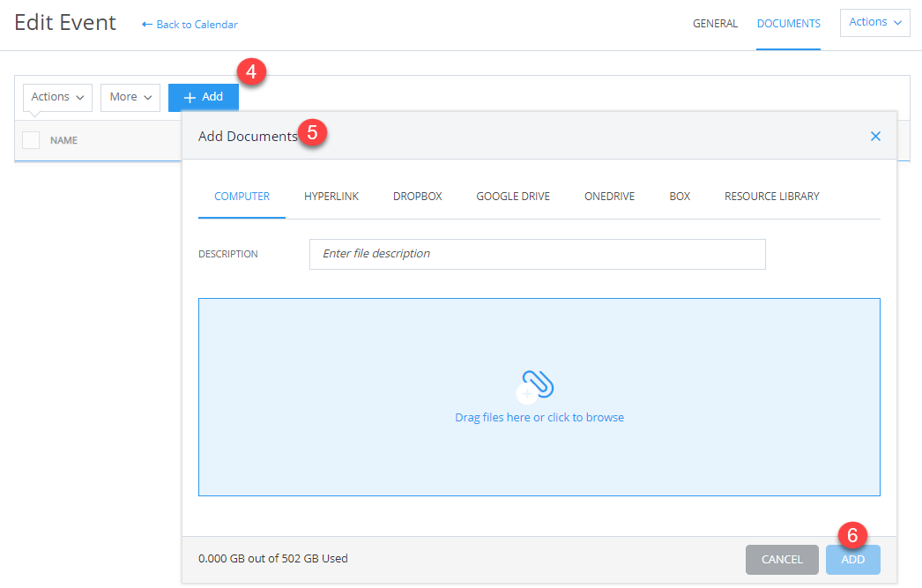Click the NAME column header
This screenshot has width=922, height=588.
pyautogui.click(x=63, y=140)
